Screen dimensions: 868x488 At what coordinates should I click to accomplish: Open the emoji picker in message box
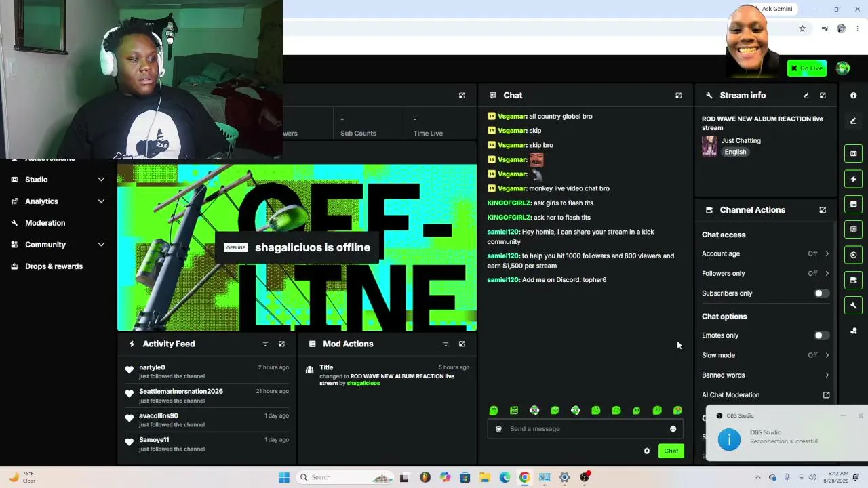pyautogui.click(x=673, y=428)
